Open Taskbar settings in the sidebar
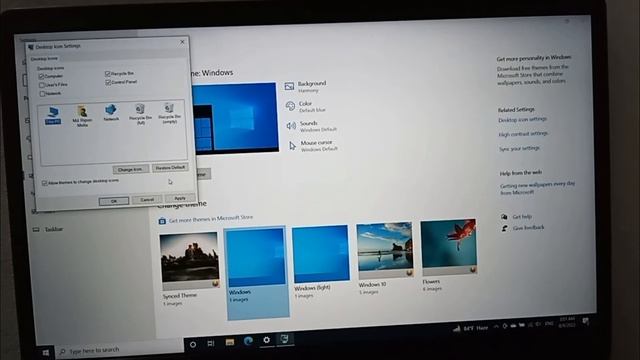Viewport: 640px width, 360px height. tap(49, 229)
